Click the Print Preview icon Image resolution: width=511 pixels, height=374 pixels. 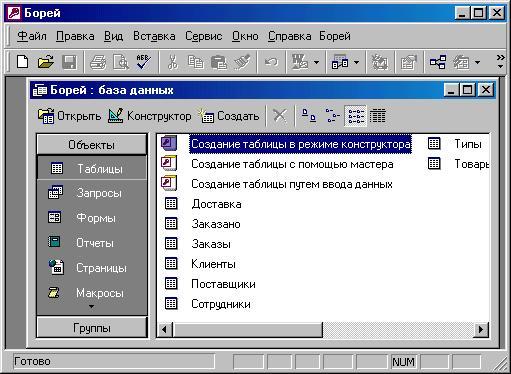click(121, 62)
